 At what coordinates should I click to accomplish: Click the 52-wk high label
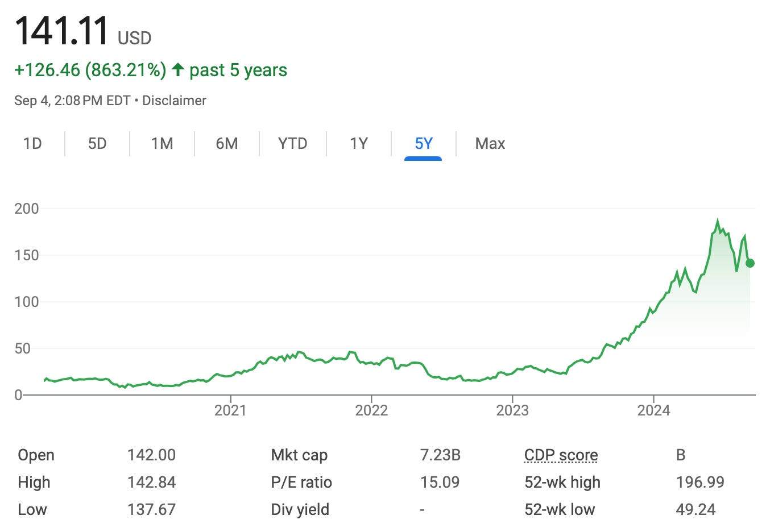pos(562,483)
